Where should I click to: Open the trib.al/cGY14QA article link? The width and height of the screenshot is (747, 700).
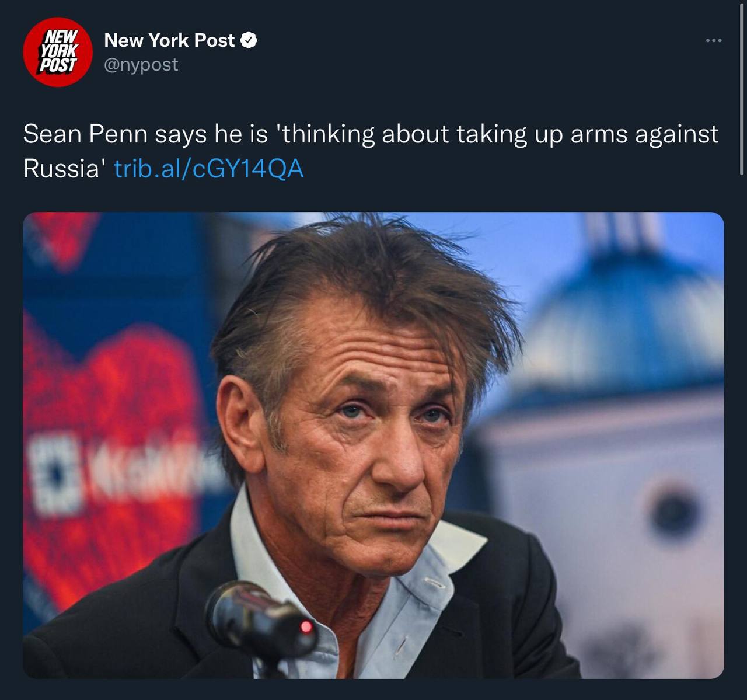[x=209, y=169]
